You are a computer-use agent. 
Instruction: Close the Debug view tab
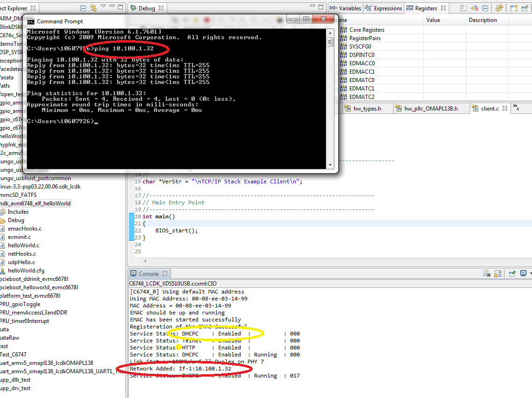[161, 8]
